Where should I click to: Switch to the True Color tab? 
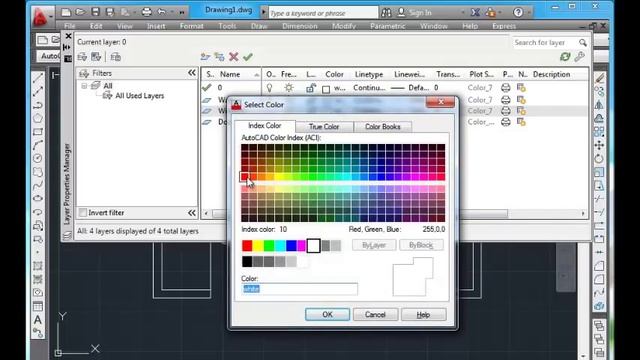(324, 127)
